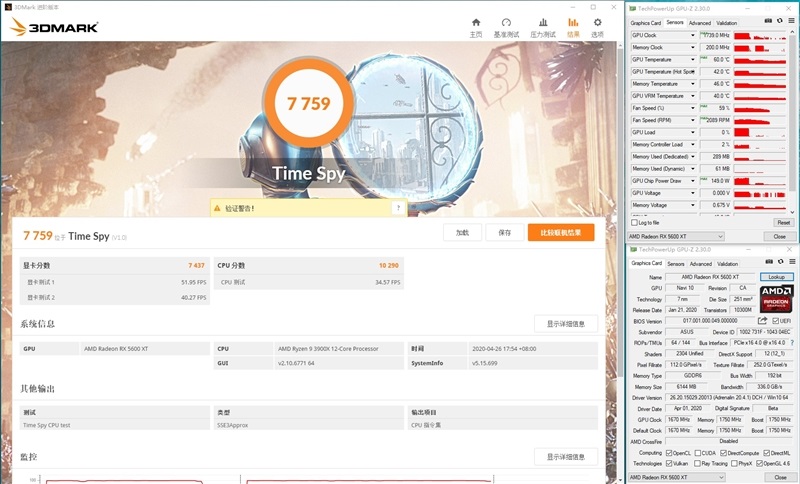Select the results (结果) bar chart icon
Viewport: 800px width, 484px height.
tap(573, 22)
